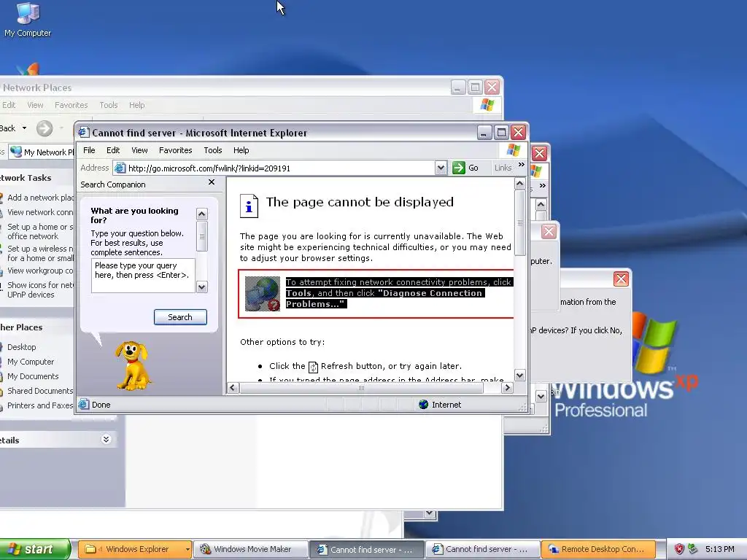Click Set up a wireless network link
This screenshot has height=560, width=747.
(40, 253)
